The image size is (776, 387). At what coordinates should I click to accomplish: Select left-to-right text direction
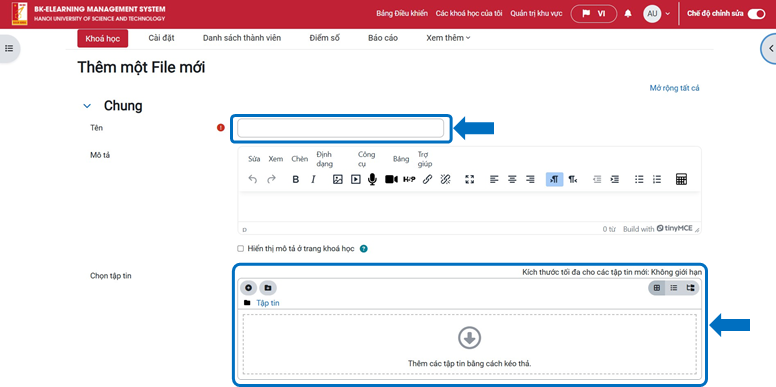(x=554, y=180)
